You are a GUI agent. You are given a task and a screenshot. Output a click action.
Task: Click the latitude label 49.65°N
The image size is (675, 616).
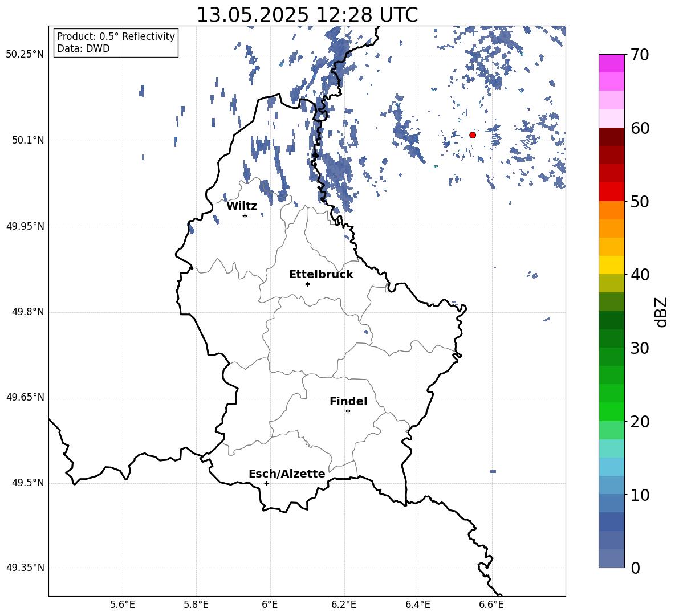[x=25, y=397]
